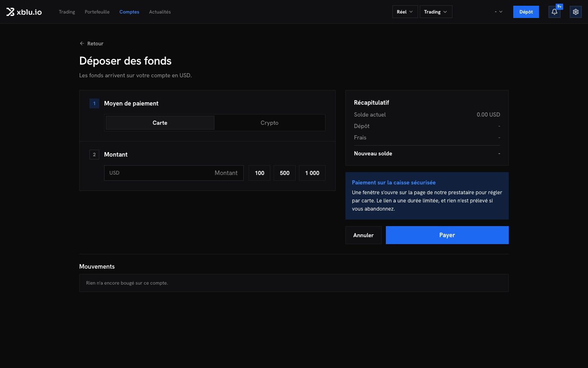Choose the 1 000 preset amount

[x=312, y=173]
